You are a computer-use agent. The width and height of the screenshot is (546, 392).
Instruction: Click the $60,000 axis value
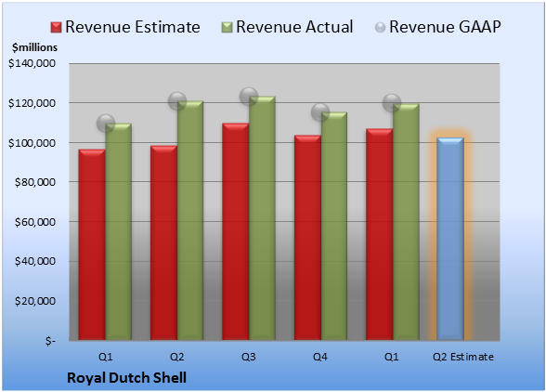click(35, 222)
